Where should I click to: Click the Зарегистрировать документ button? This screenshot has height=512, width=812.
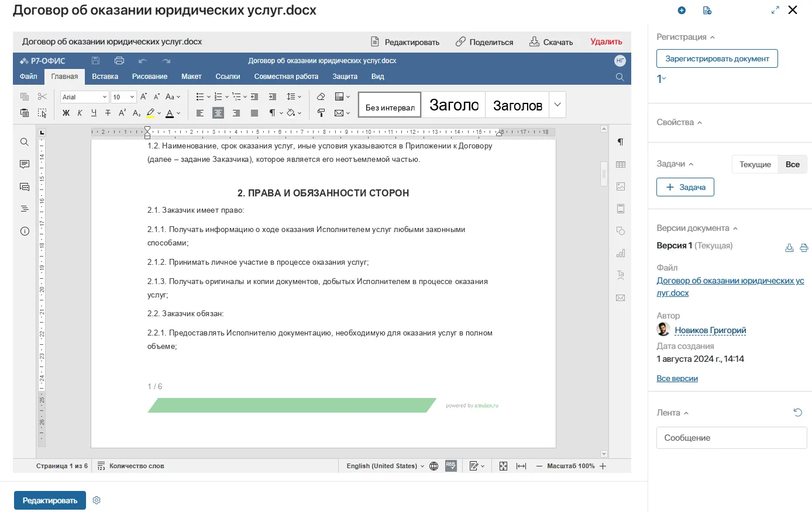[717, 58]
